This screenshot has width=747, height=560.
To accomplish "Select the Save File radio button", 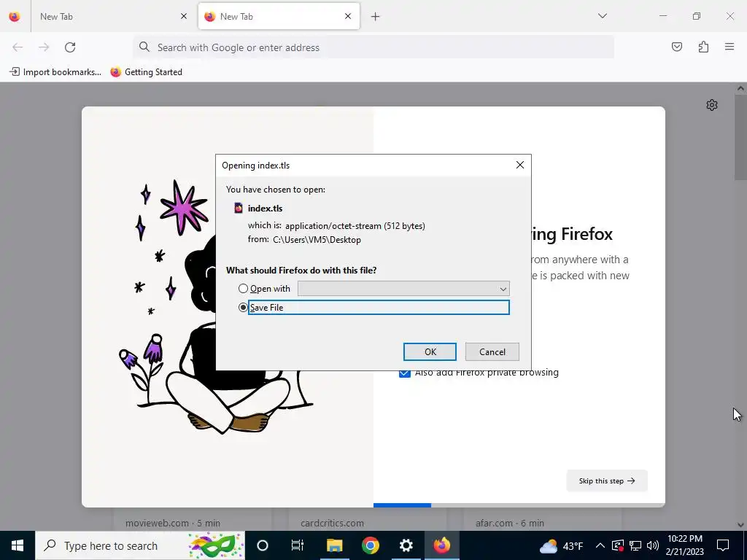I will tap(243, 308).
